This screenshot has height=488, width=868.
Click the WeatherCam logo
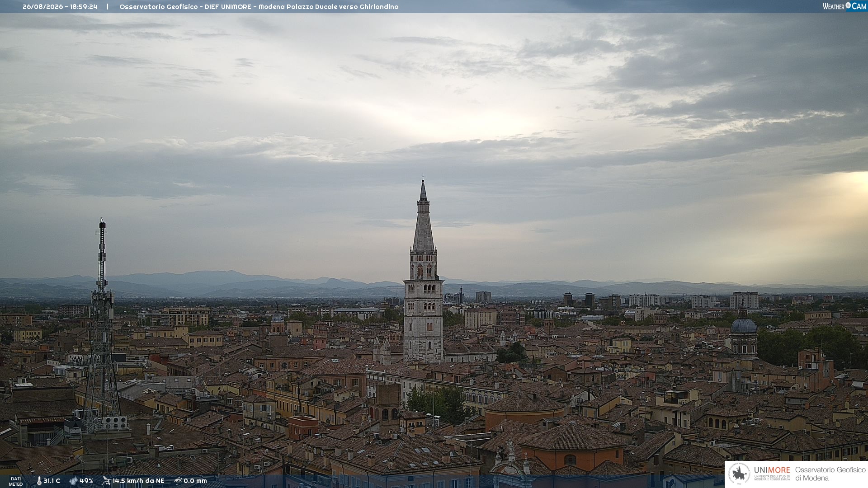(844, 6)
